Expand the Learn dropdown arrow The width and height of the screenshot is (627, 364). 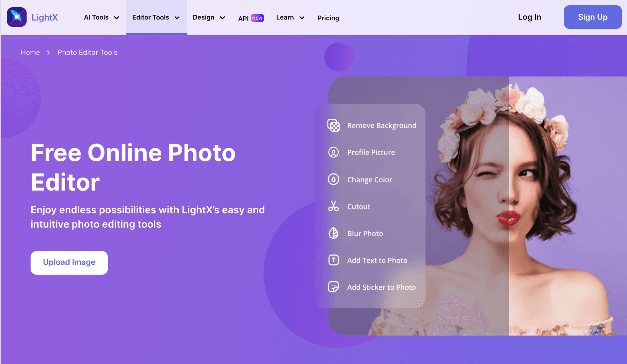point(302,18)
